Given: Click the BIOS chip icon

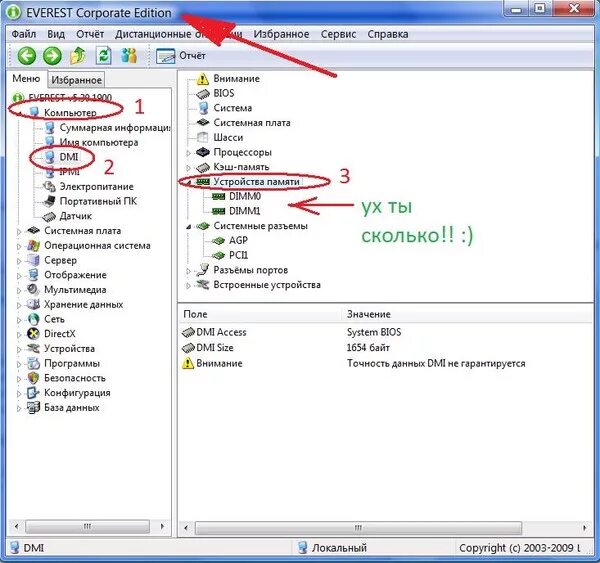Looking at the screenshot, I should coord(203,93).
